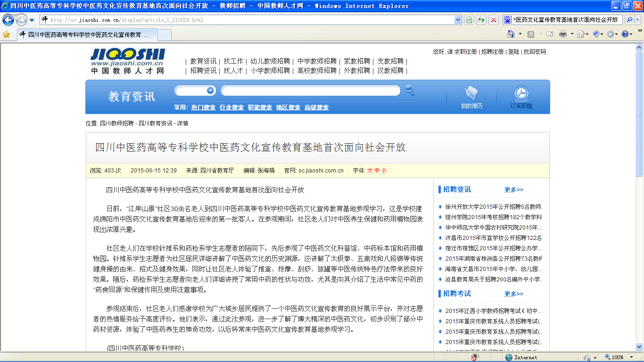Screen dimensions: 644x362
Task: Click the Refresh page icon
Action: (481, 20)
